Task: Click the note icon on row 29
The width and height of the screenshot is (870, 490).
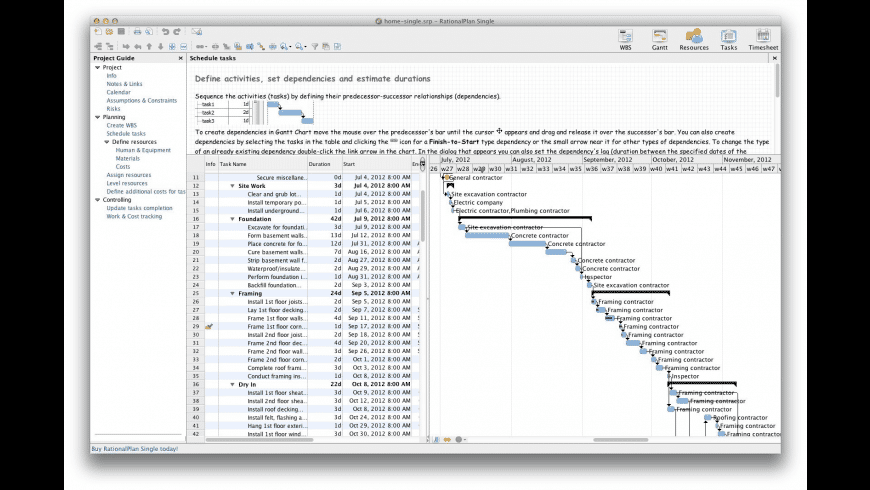Action: click(209, 327)
